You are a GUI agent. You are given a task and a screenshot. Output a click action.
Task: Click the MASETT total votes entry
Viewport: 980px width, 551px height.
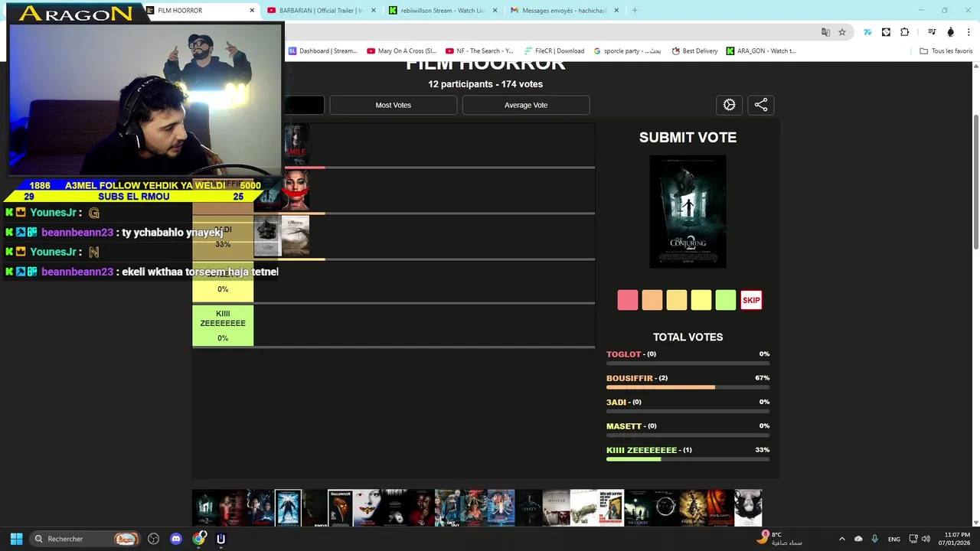coord(688,429)
